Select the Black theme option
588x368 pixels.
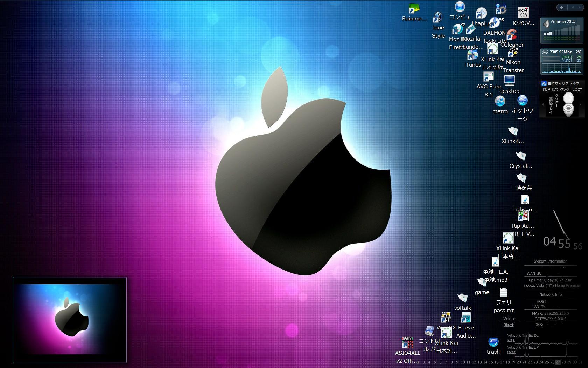pos(509,325)
